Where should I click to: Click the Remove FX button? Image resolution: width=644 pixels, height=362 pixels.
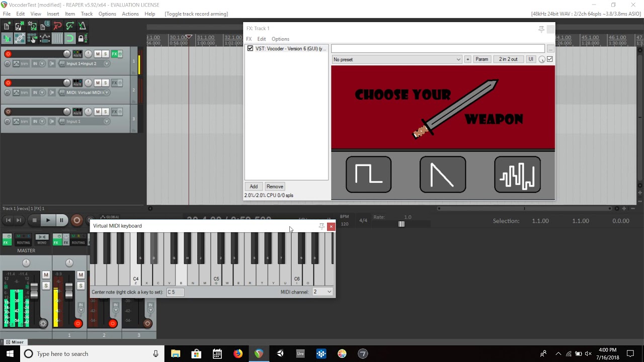coord(275,187)
